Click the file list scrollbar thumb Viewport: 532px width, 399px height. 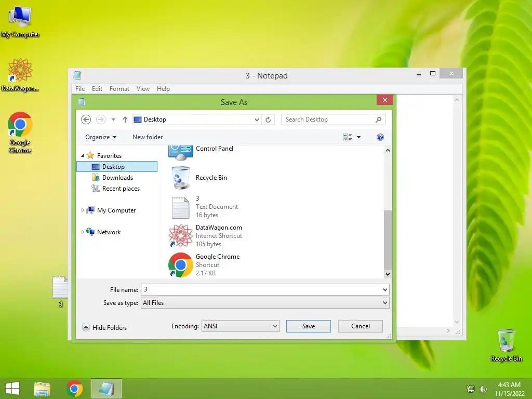point(388,239)
